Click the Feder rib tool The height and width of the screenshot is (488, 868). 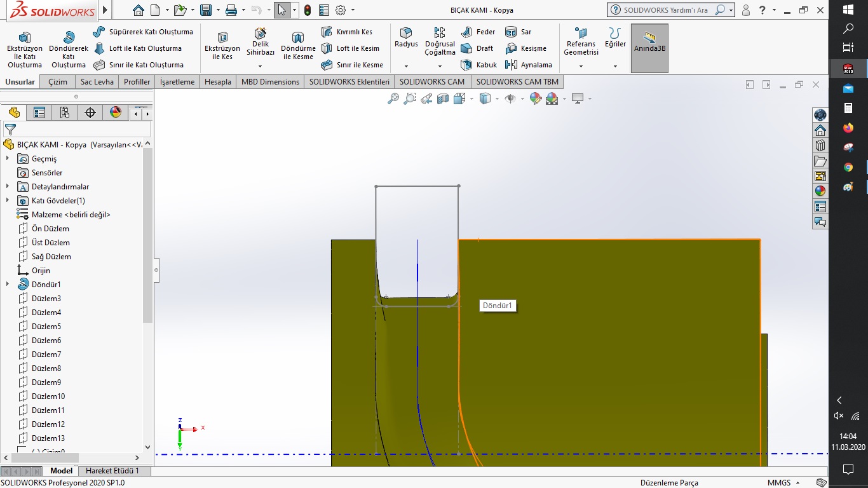478,32
